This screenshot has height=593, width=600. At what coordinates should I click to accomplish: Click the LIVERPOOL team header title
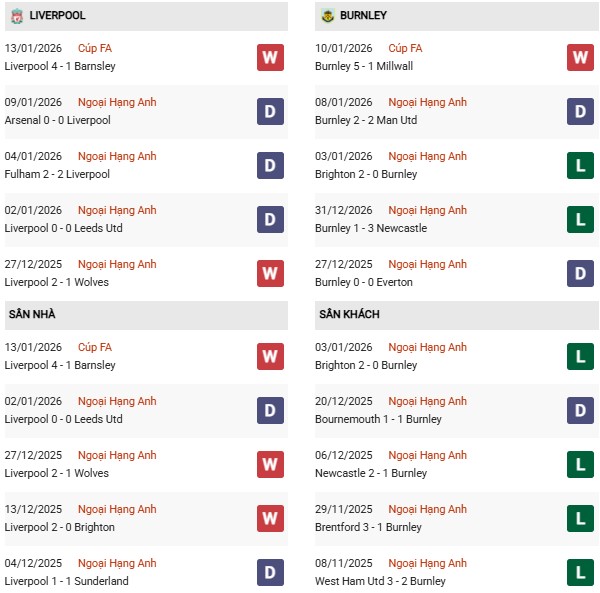(x=57, y=16)
